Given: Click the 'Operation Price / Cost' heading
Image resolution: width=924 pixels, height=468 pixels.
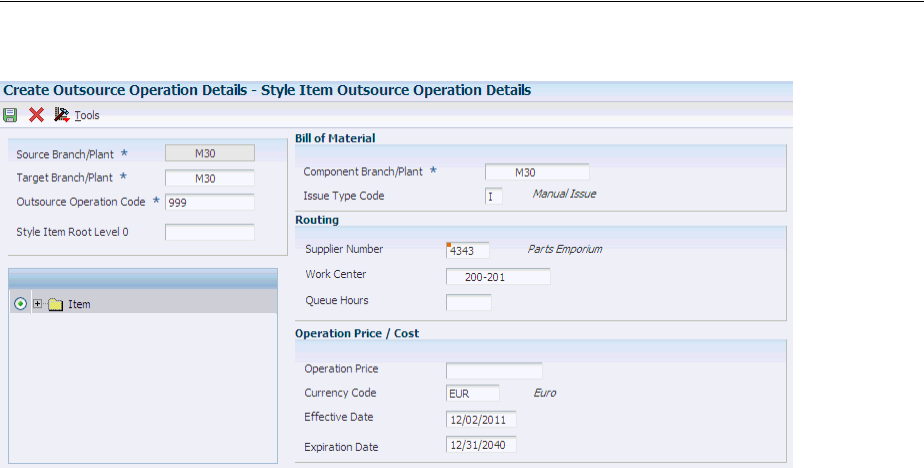Looking at the screenshot, I should pyautogui.click(x=357, y=334).
